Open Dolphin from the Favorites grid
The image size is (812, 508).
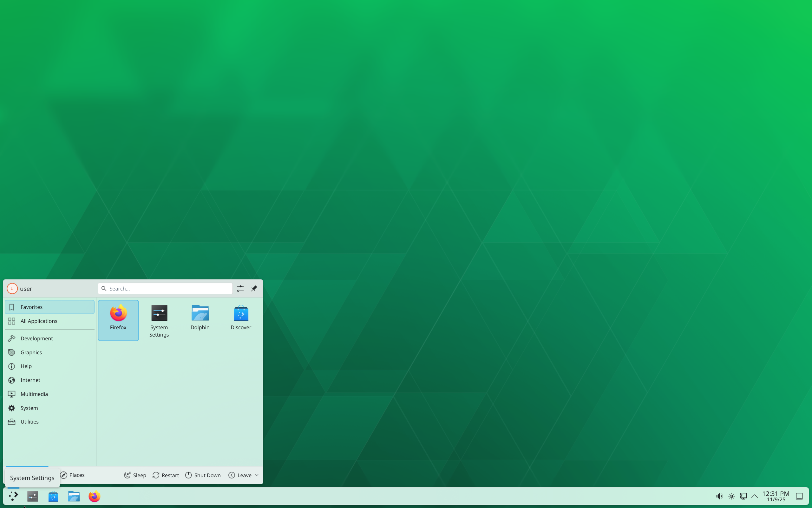[200, 320]
